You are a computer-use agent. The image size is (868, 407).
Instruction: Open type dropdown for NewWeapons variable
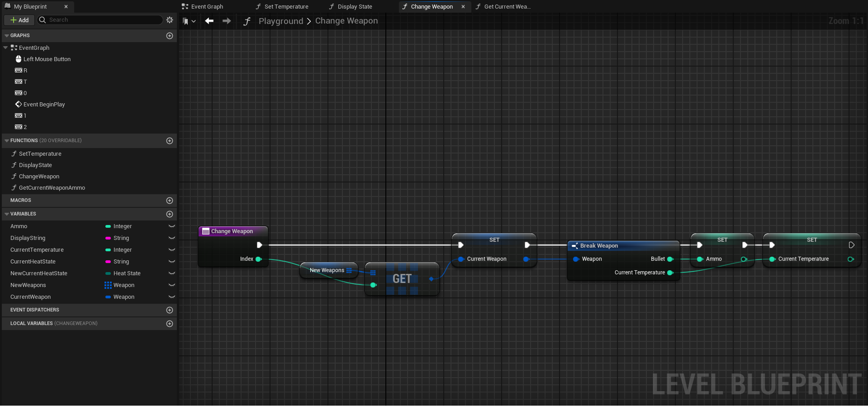point(119,285)
